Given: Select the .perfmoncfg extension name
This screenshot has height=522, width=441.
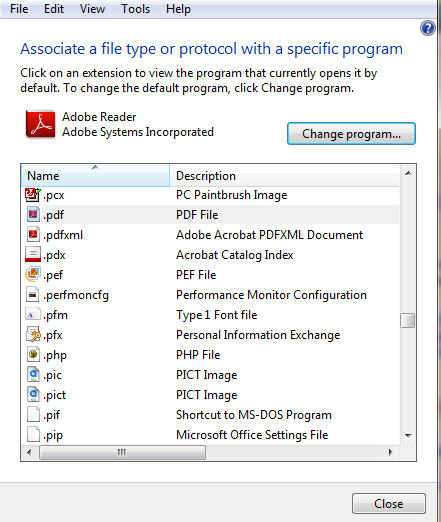Looking at the screenshot, I should pyautogui.click(x=76, y=295).
